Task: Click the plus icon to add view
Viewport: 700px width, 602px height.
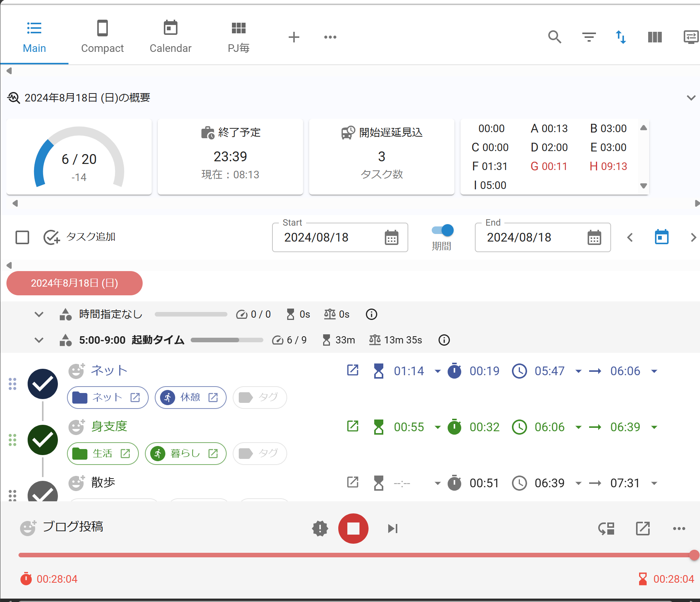Action: [294, 37]
